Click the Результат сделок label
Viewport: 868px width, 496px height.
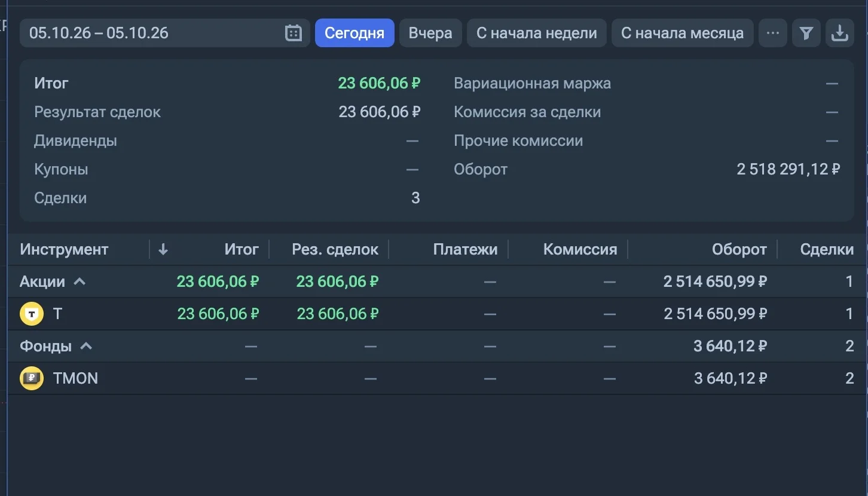pos(97,112)
